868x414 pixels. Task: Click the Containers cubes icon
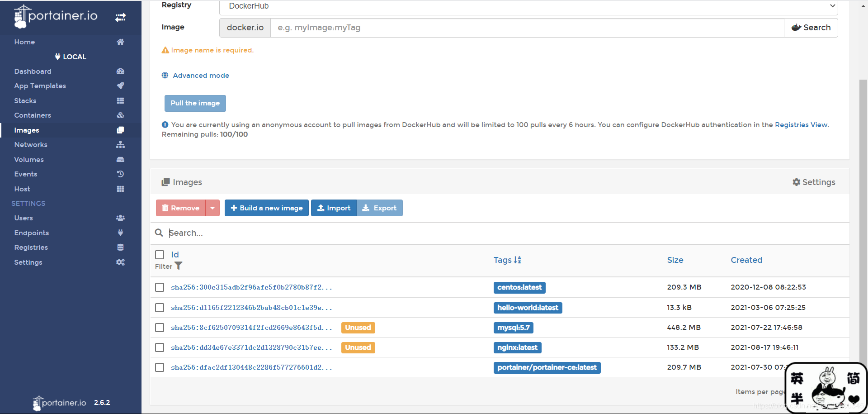[x=120, y=115]
